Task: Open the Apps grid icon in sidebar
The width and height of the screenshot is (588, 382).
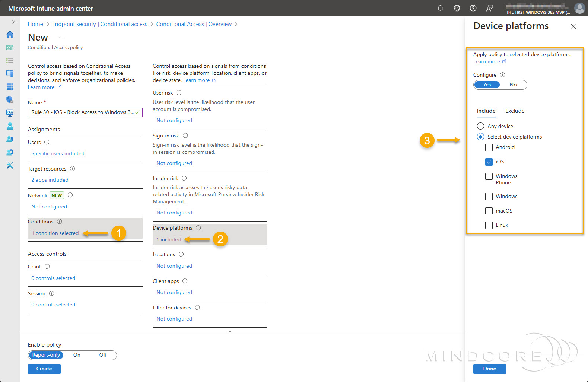Action: click(10, 87)
